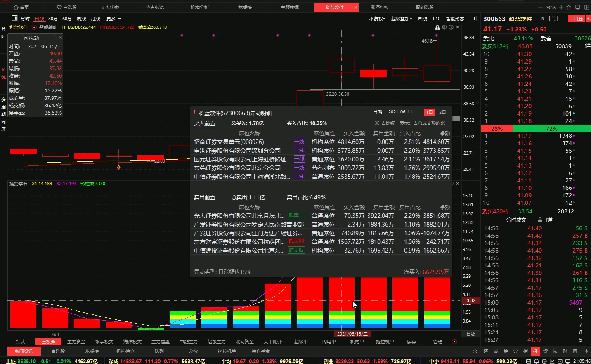Open the 超级叠加 overlay dropdown
The image size is (591, 364).
point(402,19)
